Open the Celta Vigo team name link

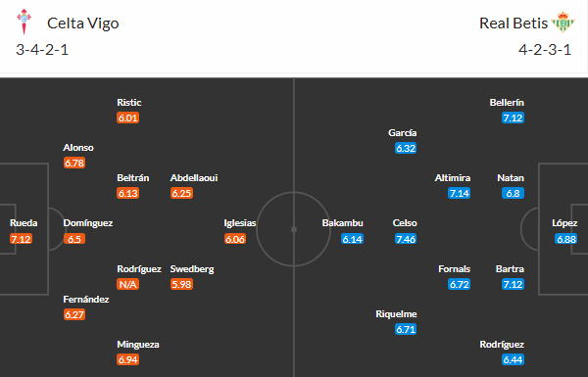pyautogui.click(x=83, y=24)
